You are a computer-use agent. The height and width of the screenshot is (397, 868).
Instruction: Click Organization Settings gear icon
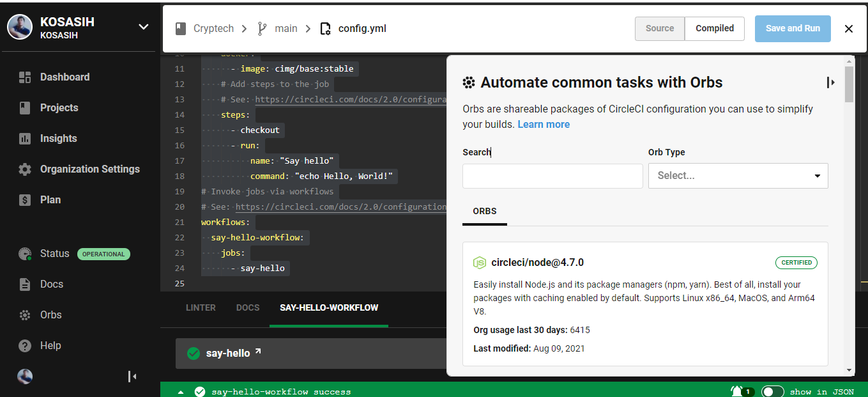25,169
